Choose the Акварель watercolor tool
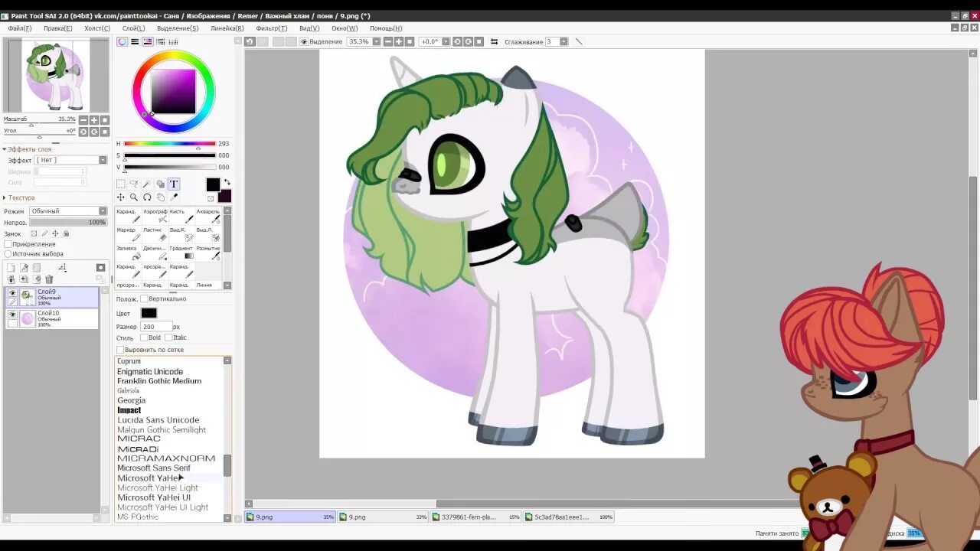 207,216
